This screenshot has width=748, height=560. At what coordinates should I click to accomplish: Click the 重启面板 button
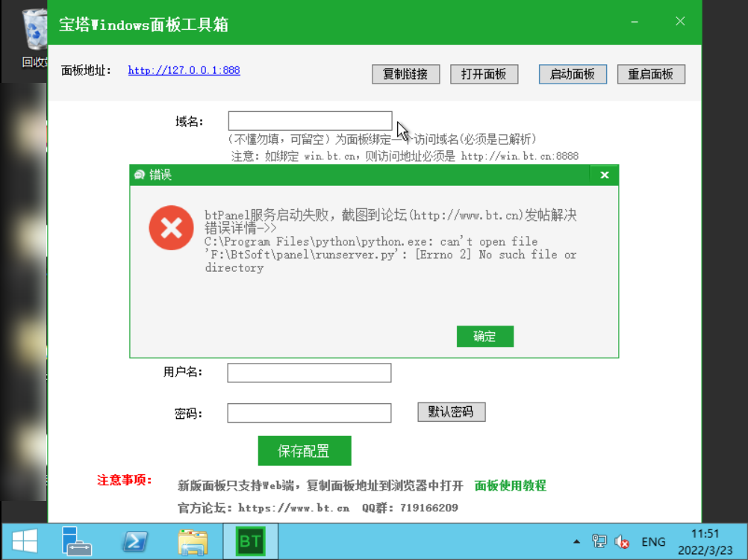pos(651,74)
